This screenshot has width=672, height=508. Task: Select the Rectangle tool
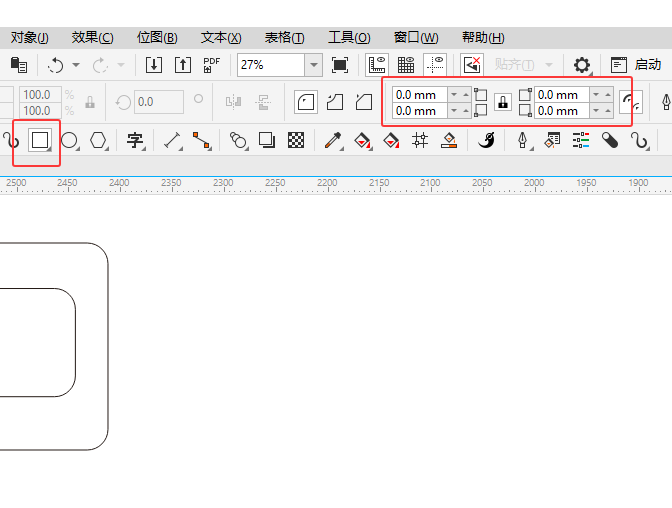[40, 140]
